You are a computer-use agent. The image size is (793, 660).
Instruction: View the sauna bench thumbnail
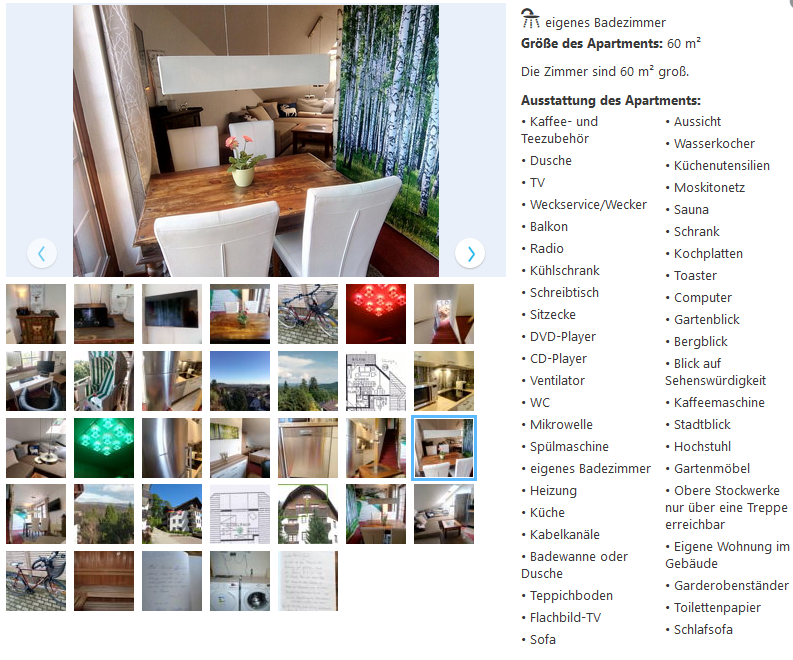pyautogui.click(x=104, y=581)
